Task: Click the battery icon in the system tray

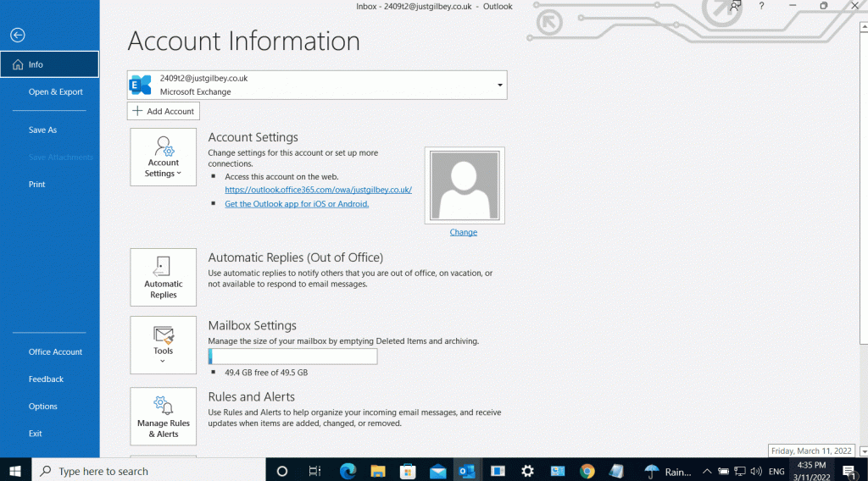Action: pyautogui.click(x=723, y=472)
